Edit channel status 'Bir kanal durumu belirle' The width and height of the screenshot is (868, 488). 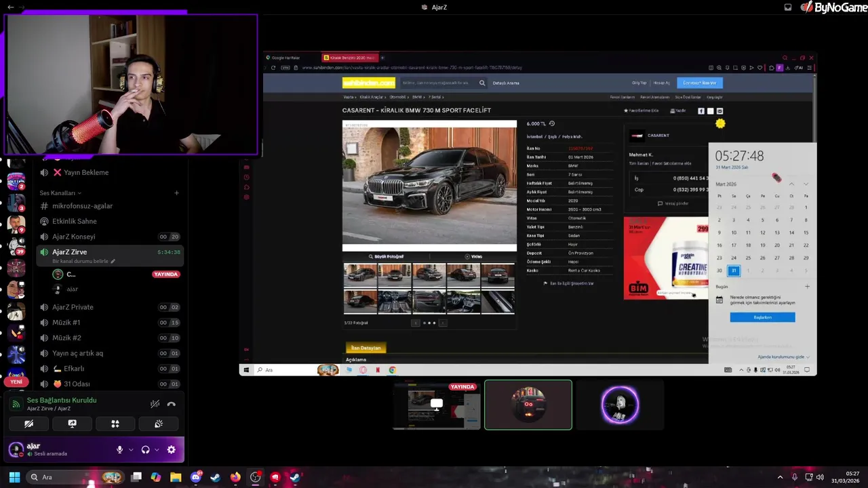click(83, 261)
